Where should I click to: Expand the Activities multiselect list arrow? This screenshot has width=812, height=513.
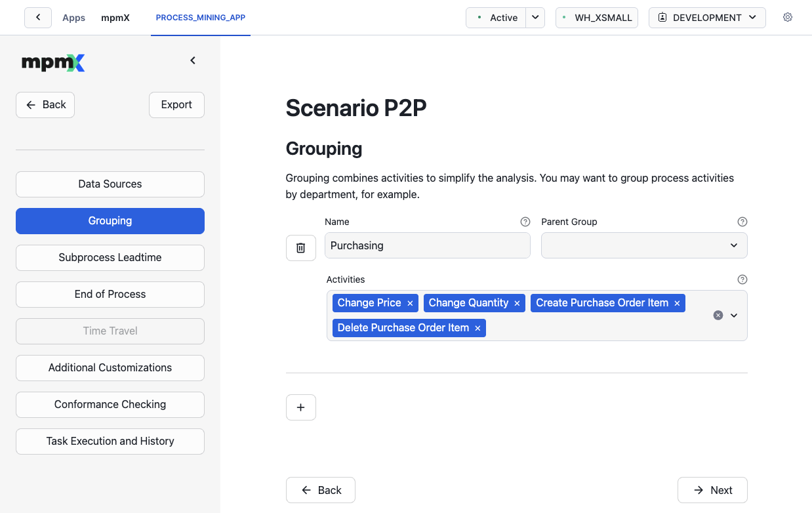[734, 316]
